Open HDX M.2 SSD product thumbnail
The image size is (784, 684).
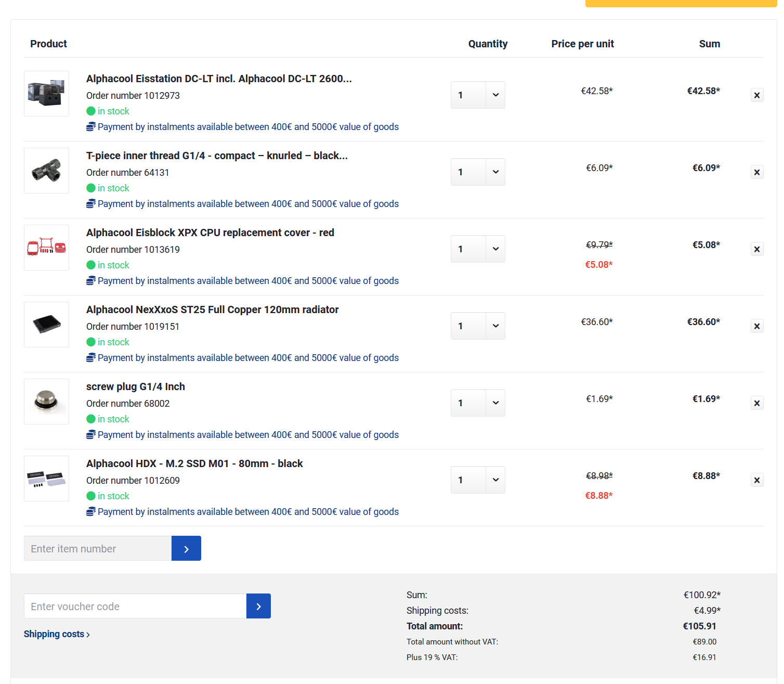pos(46,479)
